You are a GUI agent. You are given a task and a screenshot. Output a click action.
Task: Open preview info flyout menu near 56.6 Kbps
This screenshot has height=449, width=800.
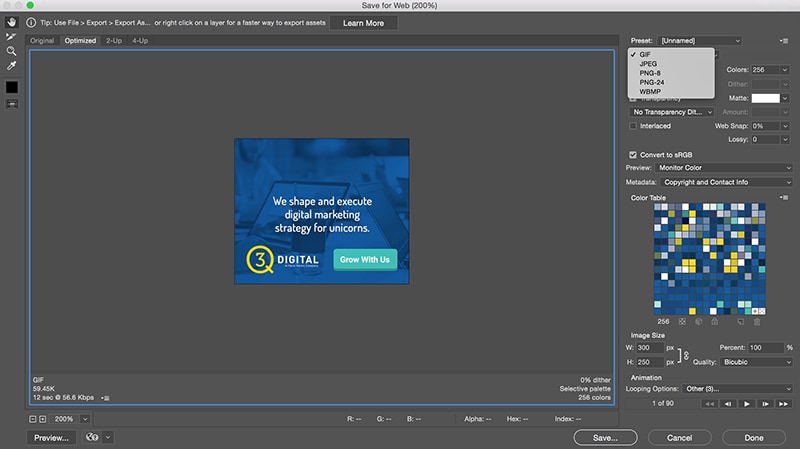coord(106,398)
